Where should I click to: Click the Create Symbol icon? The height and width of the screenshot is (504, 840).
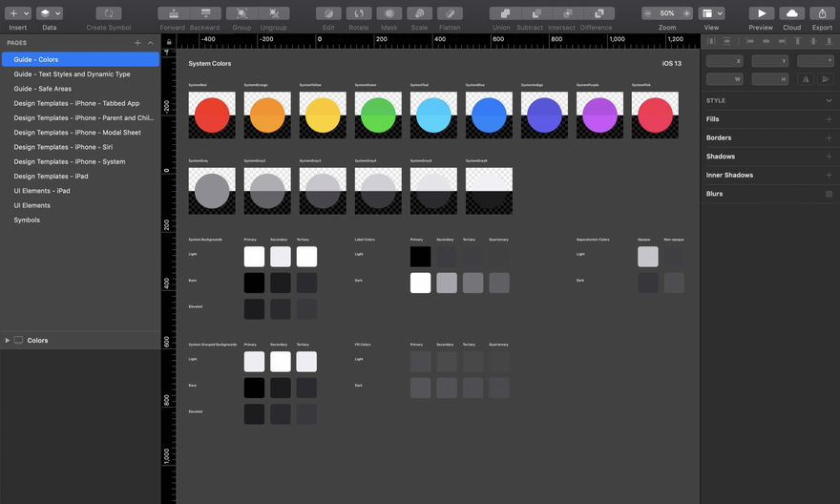click(109, 13)
